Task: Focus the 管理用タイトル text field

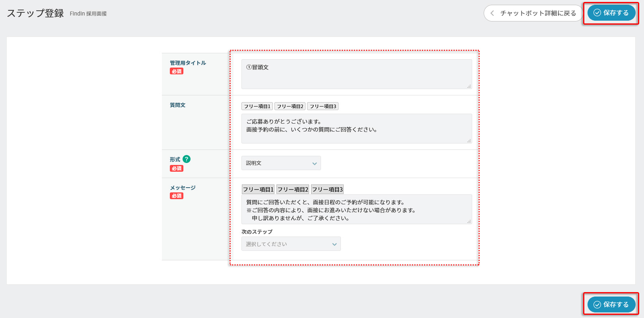Action: tap(356, 74)
